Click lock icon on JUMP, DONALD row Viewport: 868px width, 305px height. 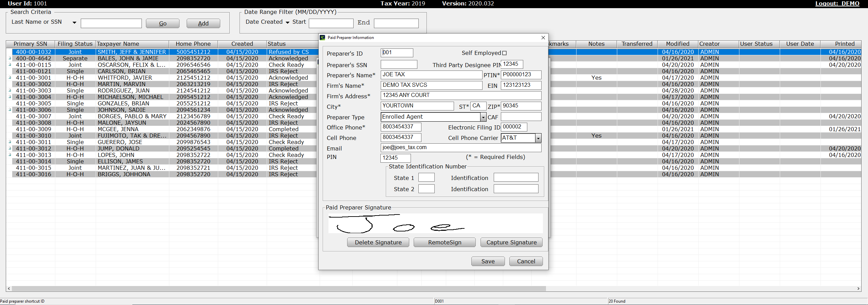(10, 148)
